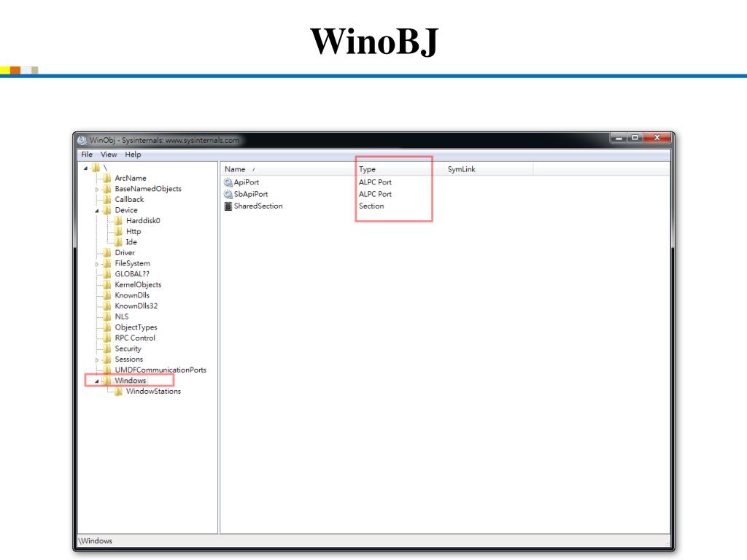Click the Device folder icon

tap(107, 210)
